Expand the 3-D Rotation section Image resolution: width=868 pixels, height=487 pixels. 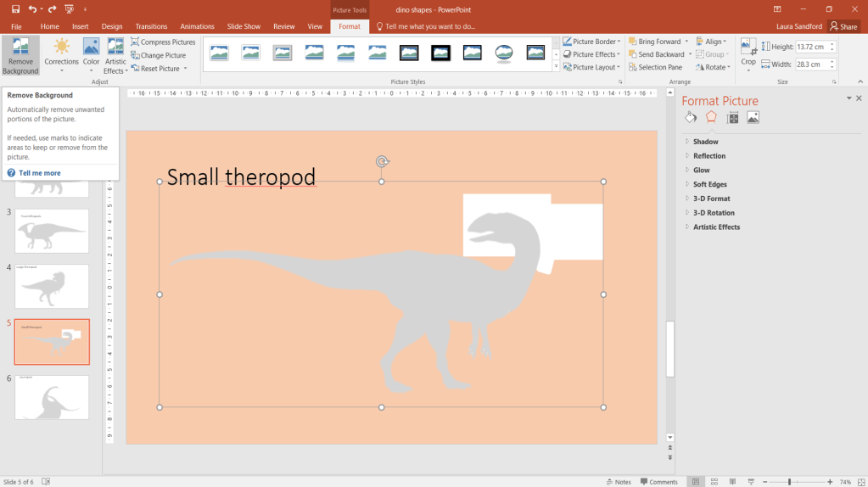713,213
